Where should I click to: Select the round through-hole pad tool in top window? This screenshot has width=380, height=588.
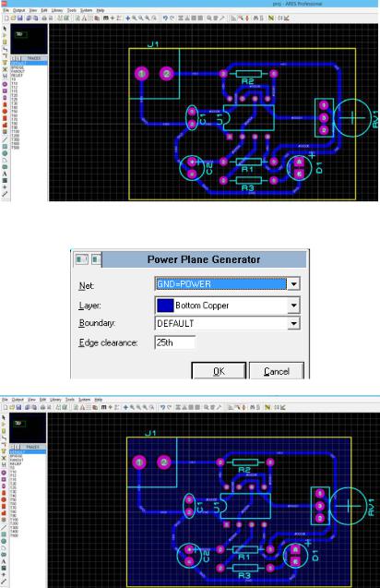click(5, 84)
